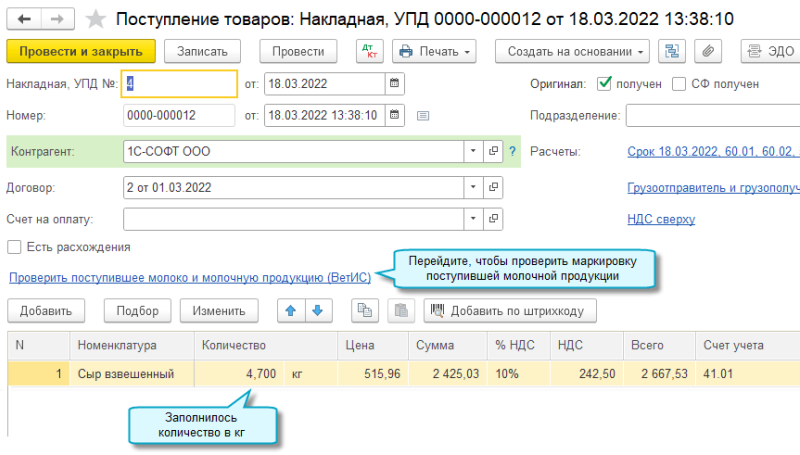Focus the Накладная, УПД № field
The image size is (800, 455).
tap(179, 84)
